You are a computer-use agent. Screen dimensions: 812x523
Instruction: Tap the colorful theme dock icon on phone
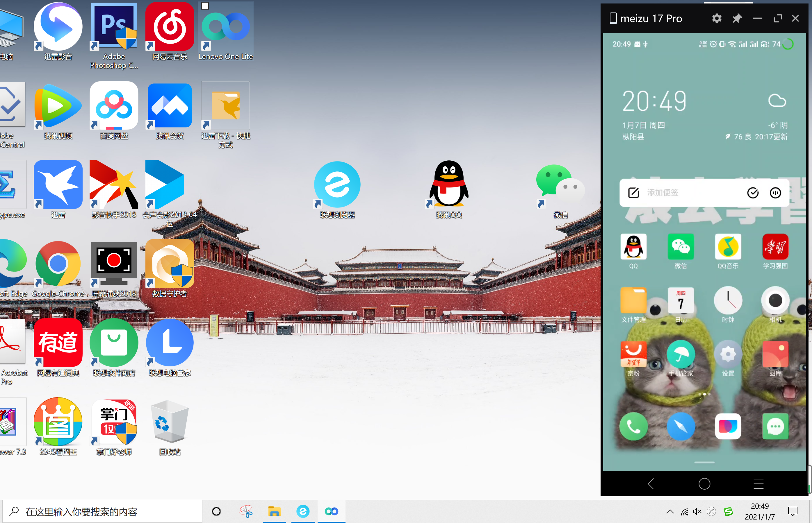click(x=728, y=427)
